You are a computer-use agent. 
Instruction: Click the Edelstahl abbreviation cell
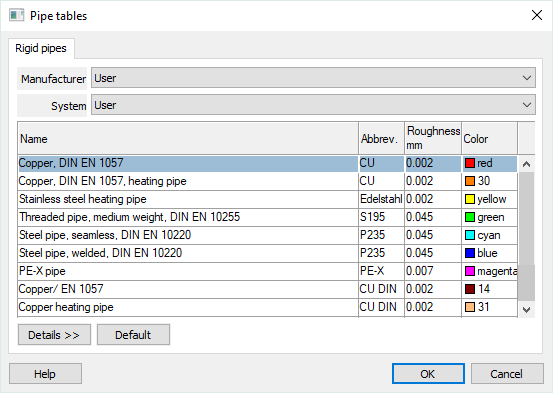tap(381, 199)
